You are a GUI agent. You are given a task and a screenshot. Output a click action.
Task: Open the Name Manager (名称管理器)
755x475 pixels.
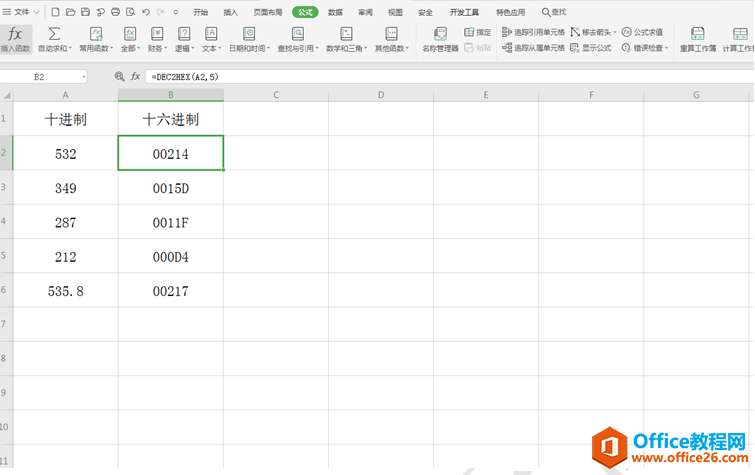(440, 39)
